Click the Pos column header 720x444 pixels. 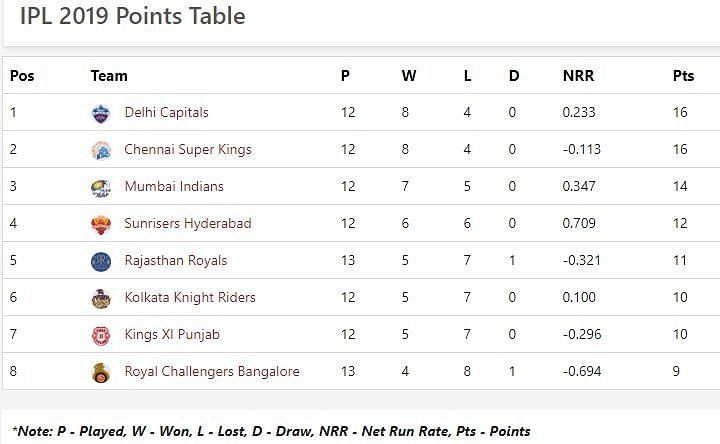click(22, 76)
